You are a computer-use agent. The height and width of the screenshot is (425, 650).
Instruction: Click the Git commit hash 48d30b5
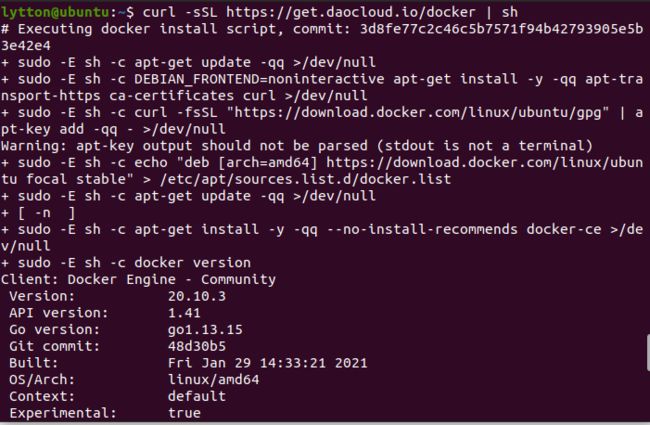tap(197, 346)
